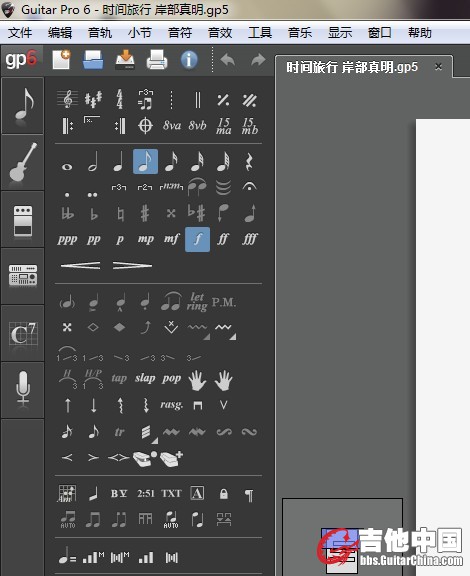
Task: Create a new document
Action: pos(61,60)
